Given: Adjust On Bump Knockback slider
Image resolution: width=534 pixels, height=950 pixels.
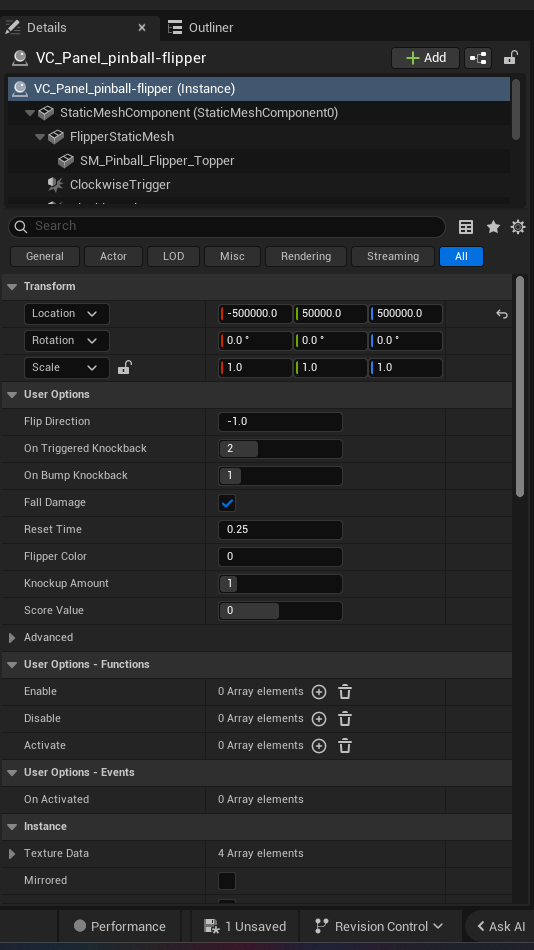Looking at the screenshot, I should [x=280, y=476].
